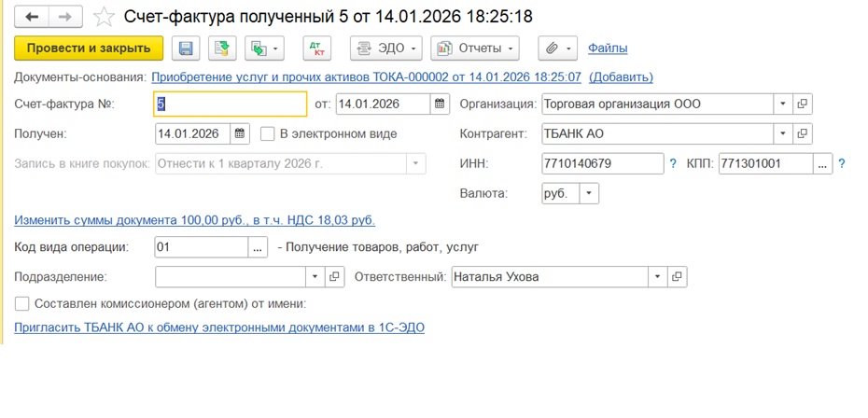The image size is (868, 418).
Task: Open the Валюта dropdown
Action: point(589,194)
